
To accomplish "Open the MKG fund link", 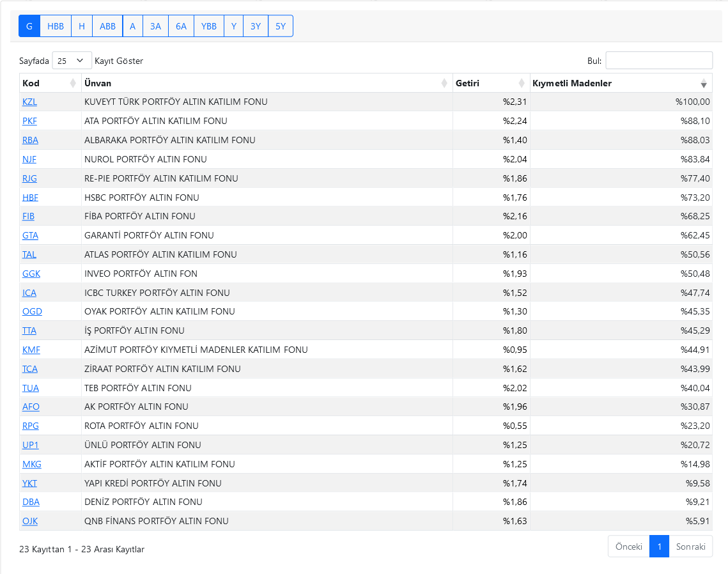I will point(31,464).
